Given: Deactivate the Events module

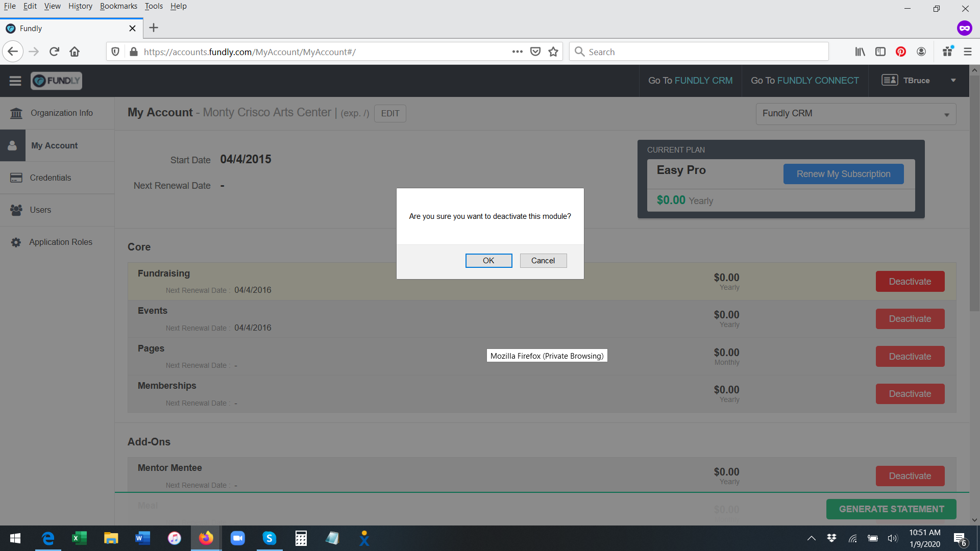Looking at the screenshot, I should pos(910,319).
